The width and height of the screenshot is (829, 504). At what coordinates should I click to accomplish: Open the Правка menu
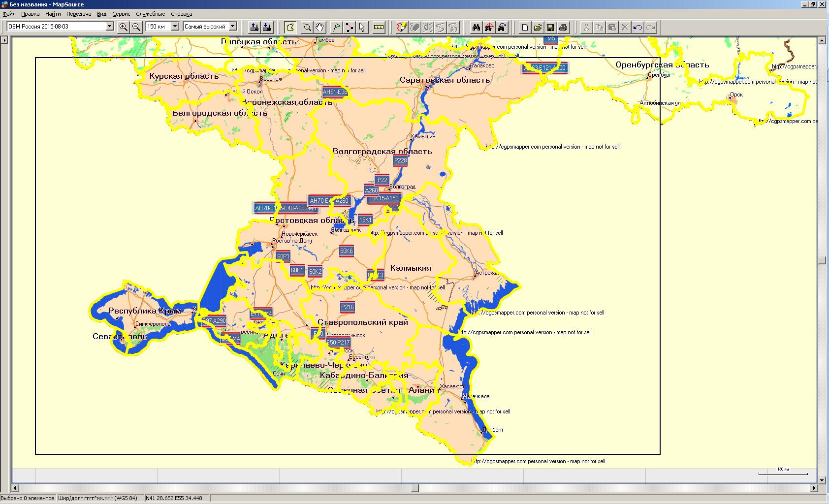point(31,14)
